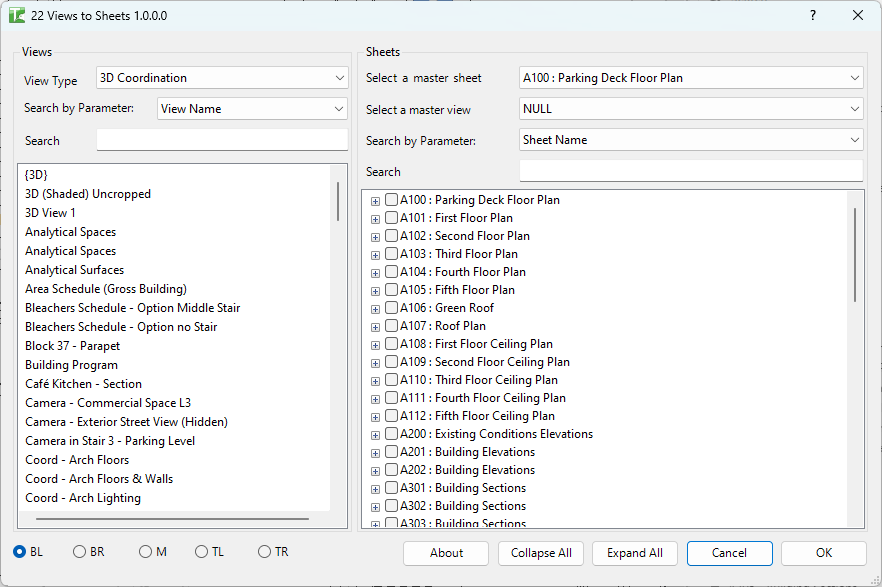Confirm with the OK button
The width and height of the screenshot is (882, 587).
[x=823, y=553]
